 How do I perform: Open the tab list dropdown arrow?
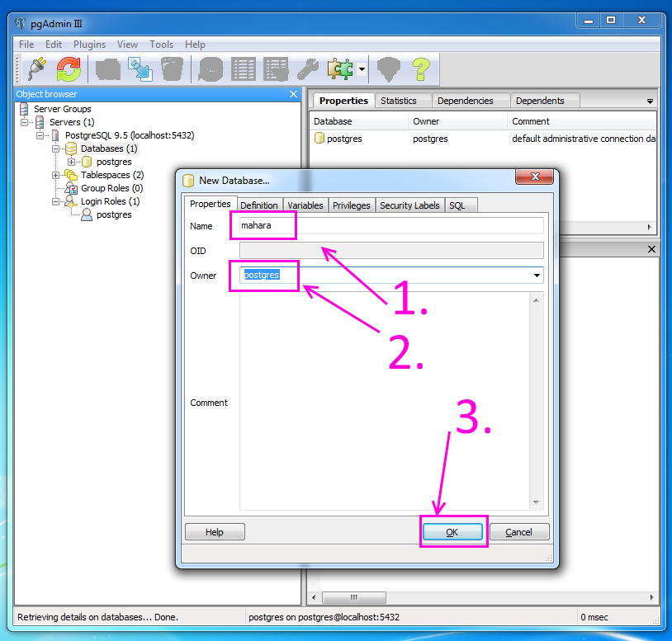click(x=650, y=101)
